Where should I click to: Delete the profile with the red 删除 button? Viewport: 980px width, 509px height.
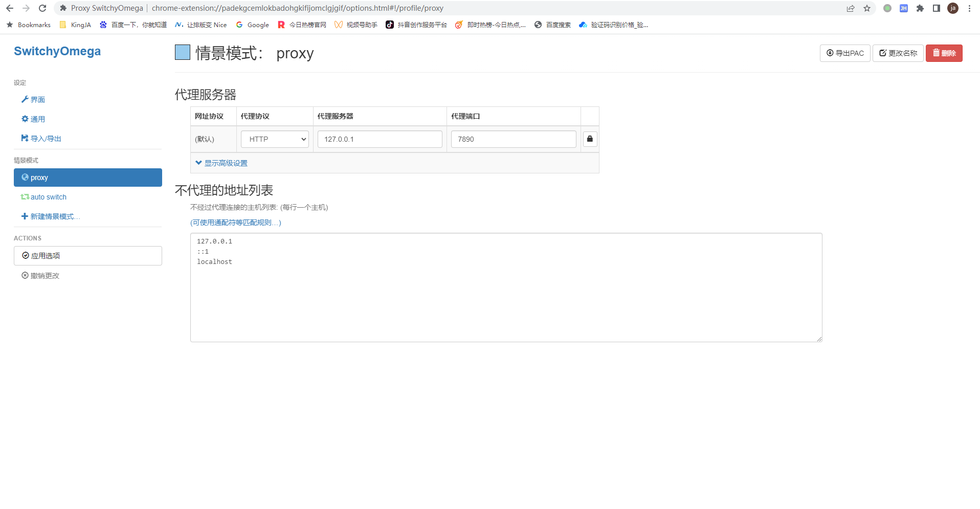(x=944, y=53)
